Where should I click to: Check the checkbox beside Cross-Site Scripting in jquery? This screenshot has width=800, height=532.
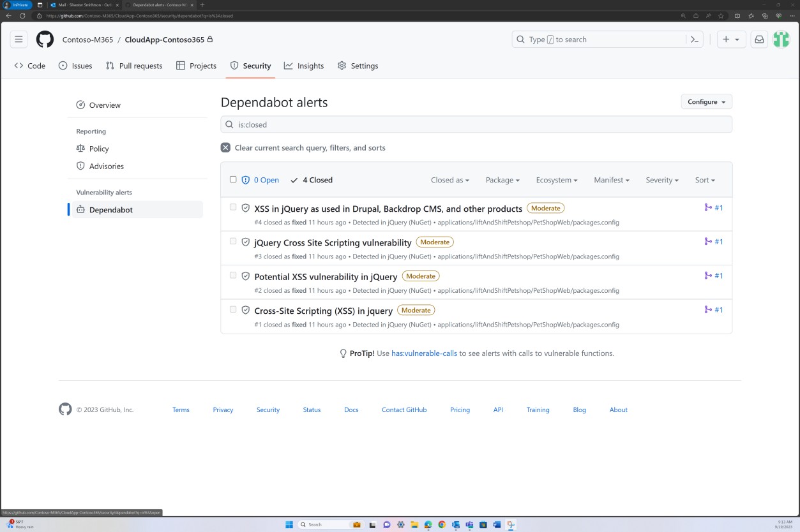[x=233, y=309]
